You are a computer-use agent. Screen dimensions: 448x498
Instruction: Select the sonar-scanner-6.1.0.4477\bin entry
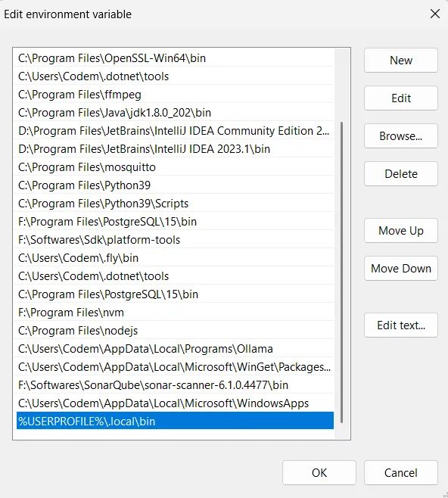(175, 385)
